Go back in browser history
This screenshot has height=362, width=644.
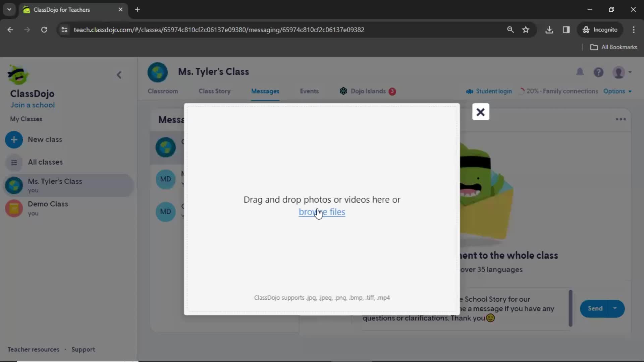10,29
